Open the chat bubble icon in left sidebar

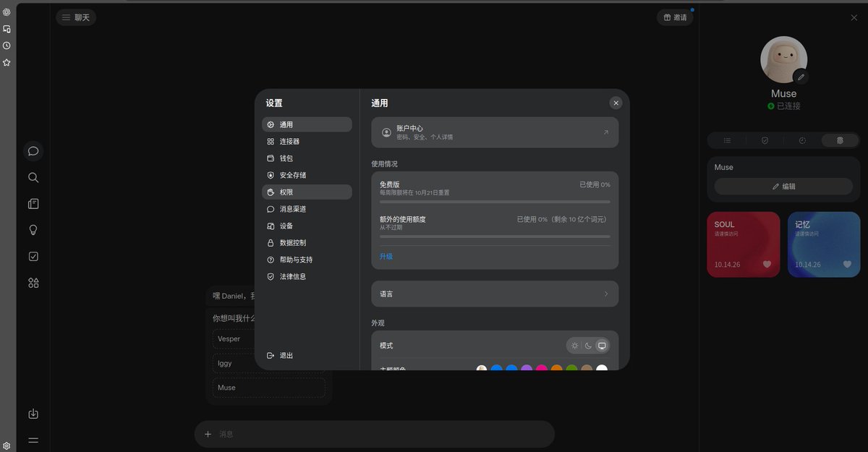pyautogui.click(x=33, y=151)
